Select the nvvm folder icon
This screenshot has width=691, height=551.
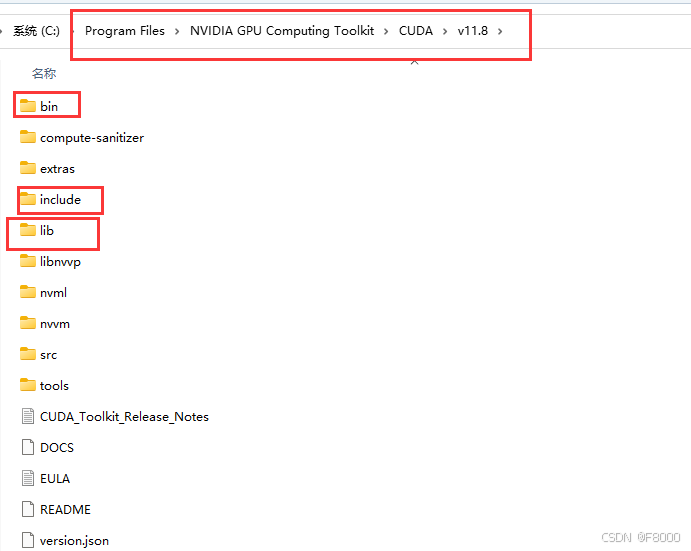pyautogui.click(x=28, y=323)
